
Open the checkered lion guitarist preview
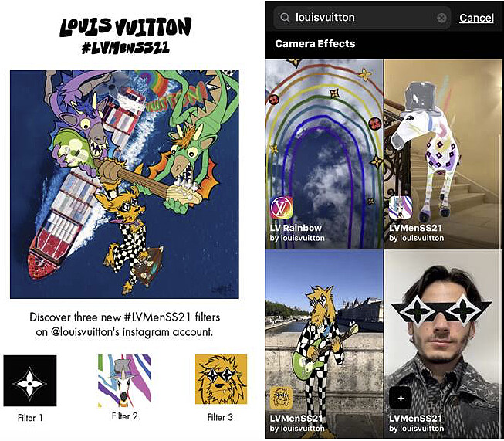324,344
